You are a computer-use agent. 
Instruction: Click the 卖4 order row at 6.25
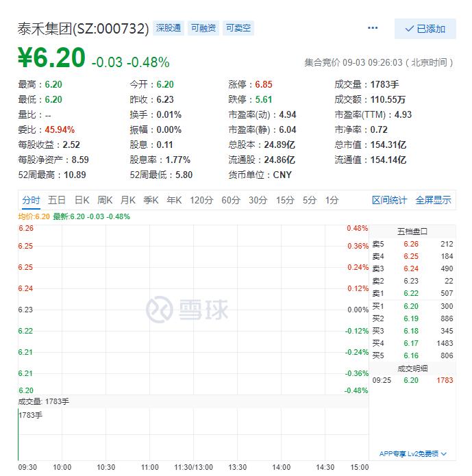coord(412,257)
